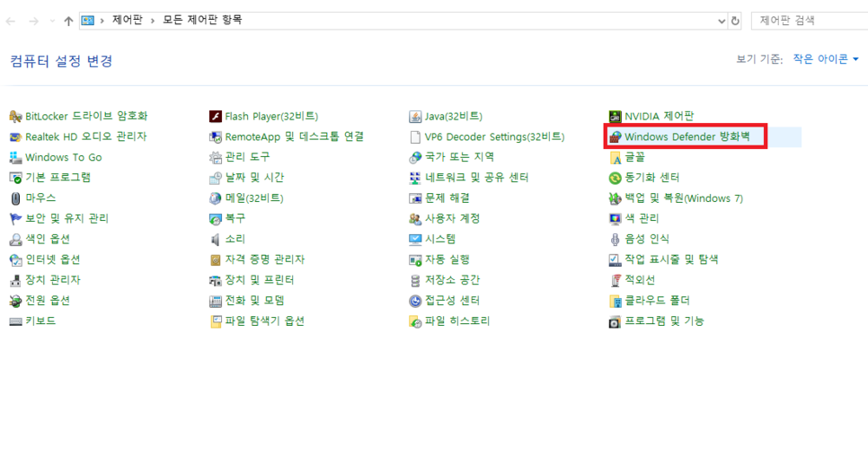Screen dimensions: 868x474
Task: Open the 글꼴 fonts icon
Action: pyautogui.click(x=615, y=157)
